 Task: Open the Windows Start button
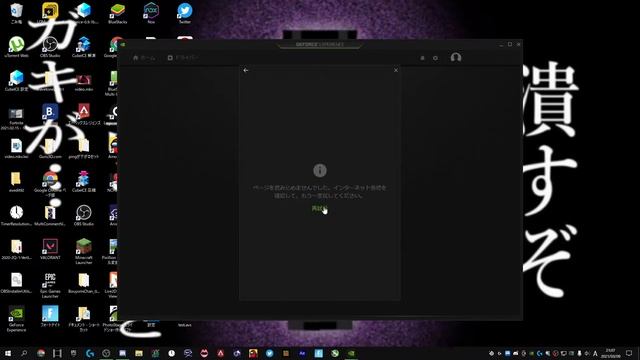(7, 353)
